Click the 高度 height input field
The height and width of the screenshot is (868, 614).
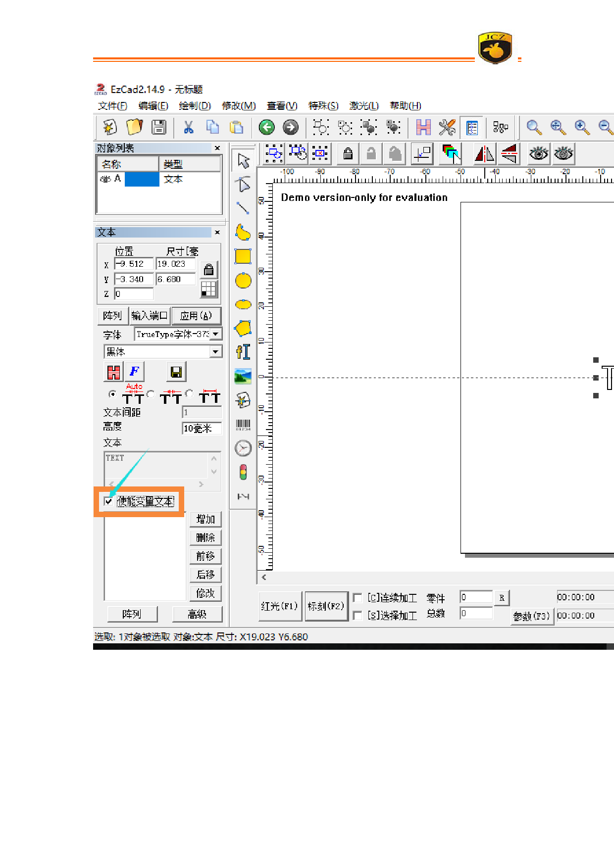[202, 428]
